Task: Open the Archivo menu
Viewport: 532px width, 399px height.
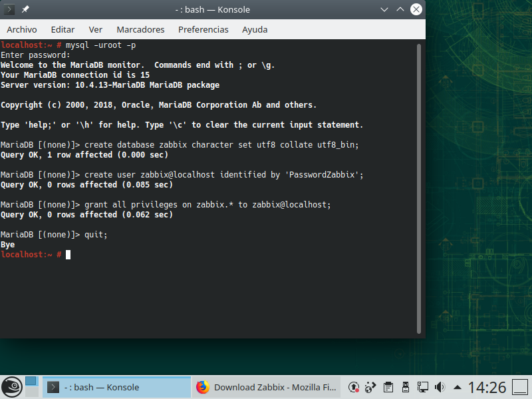Action: click(22, 29)
